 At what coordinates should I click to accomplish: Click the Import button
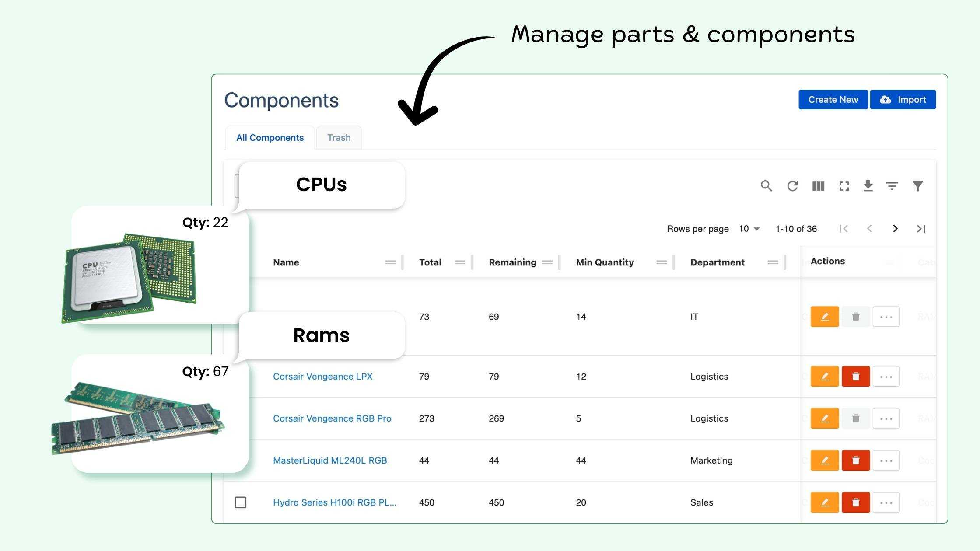pyautogui.click(x=903, y=100)
